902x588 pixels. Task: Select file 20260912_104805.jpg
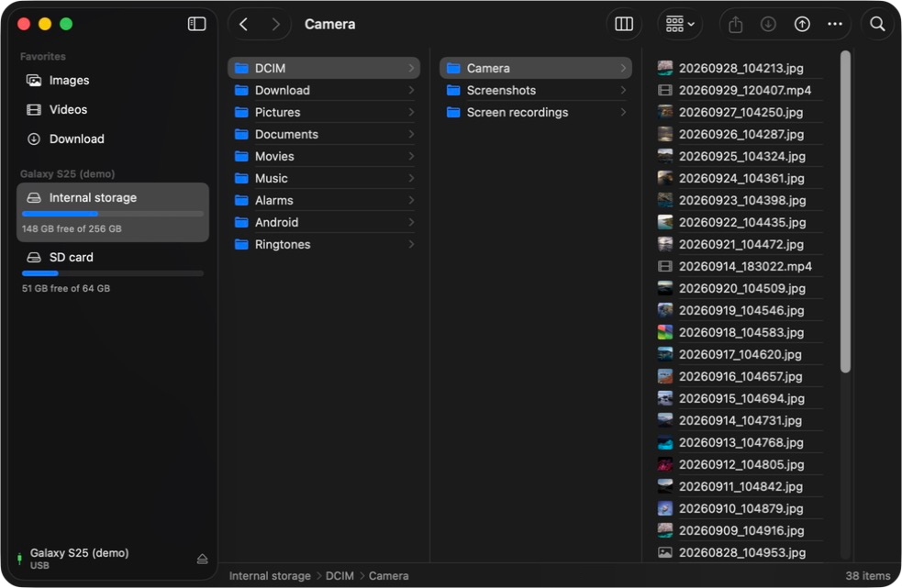click(740, 464)
